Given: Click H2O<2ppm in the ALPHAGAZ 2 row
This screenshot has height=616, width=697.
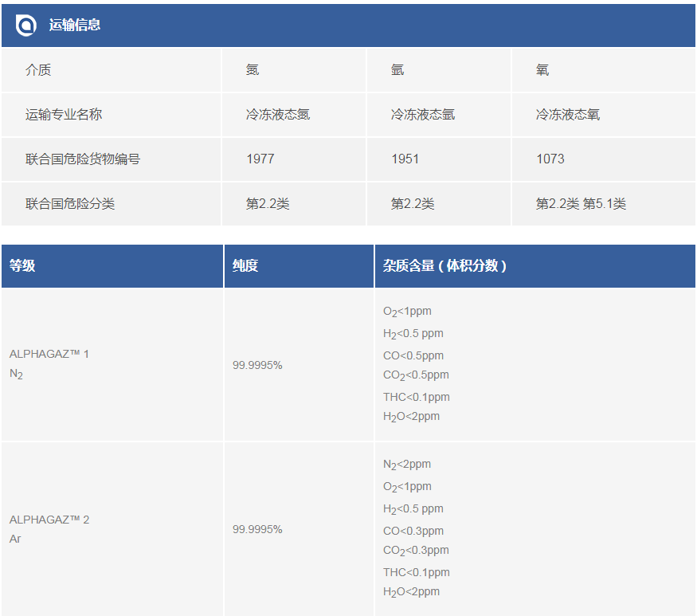Looking at the screenshot, I should [412, 592].
